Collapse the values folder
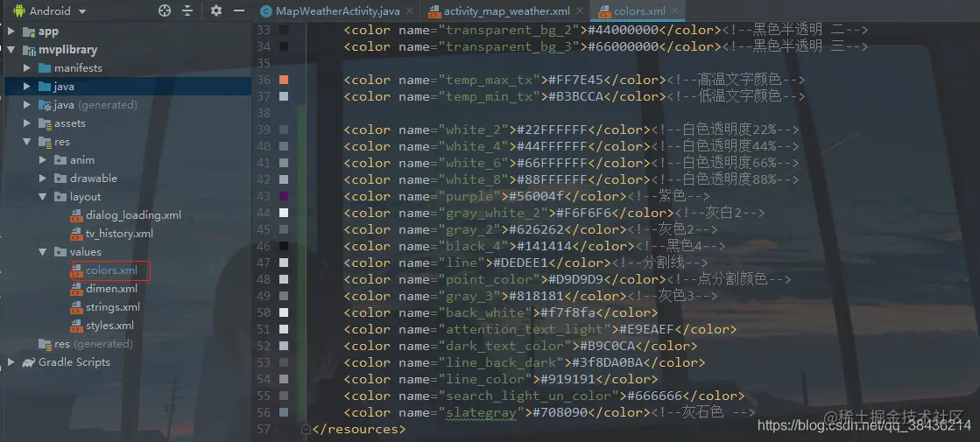 pyautogui.click(x=43, y=251)
